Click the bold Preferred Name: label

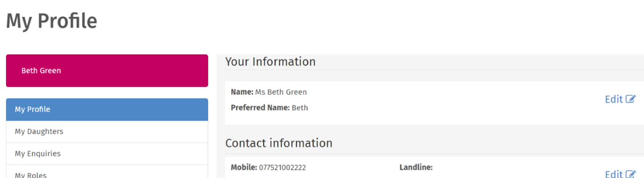pyautogui.click(x=260, y=108)
